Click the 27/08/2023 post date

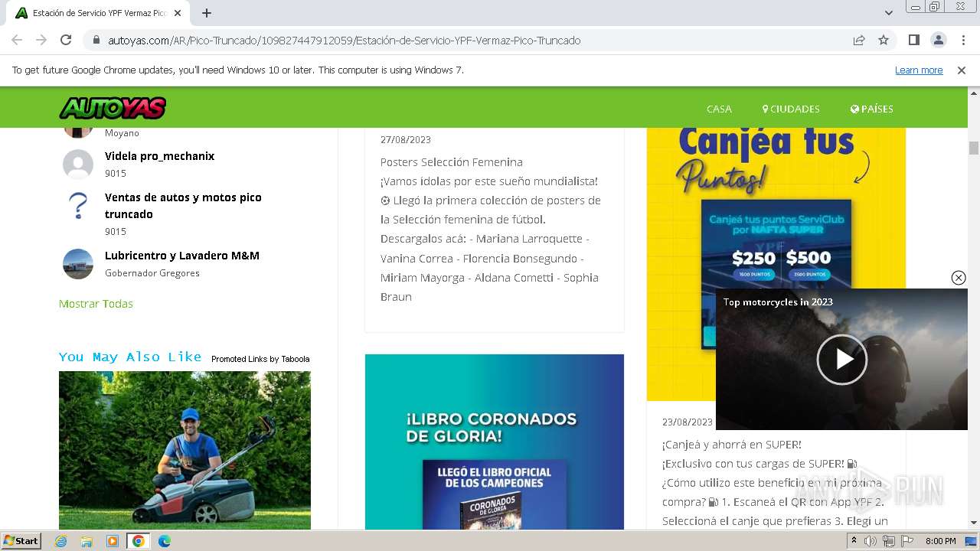[406, 139]
